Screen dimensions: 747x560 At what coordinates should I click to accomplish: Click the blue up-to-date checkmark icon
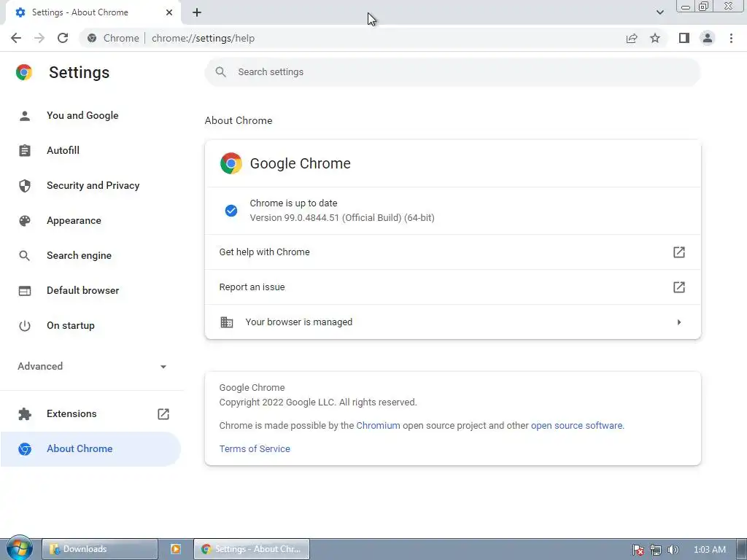pos(231,211)
